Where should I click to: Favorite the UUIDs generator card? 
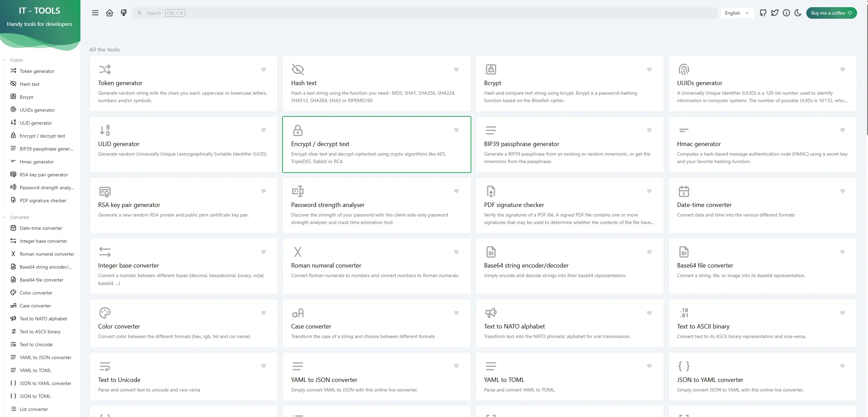[842, 69]
